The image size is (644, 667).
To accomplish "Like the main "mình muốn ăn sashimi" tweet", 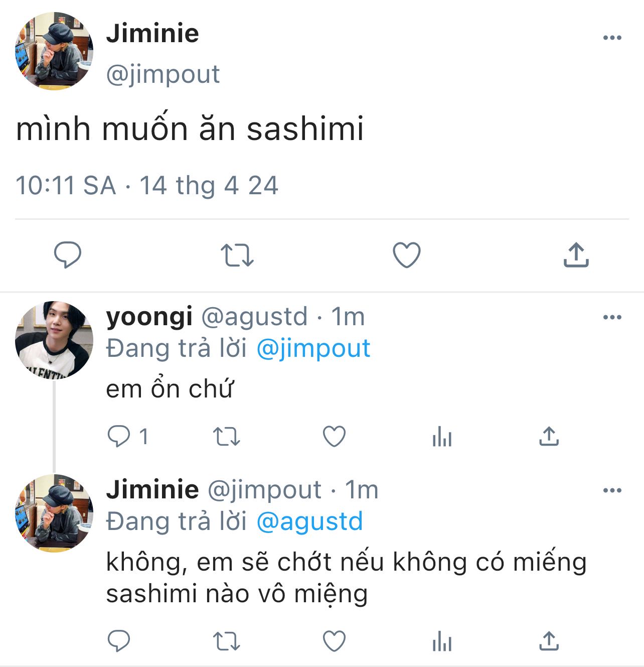I will pos(406,255).
